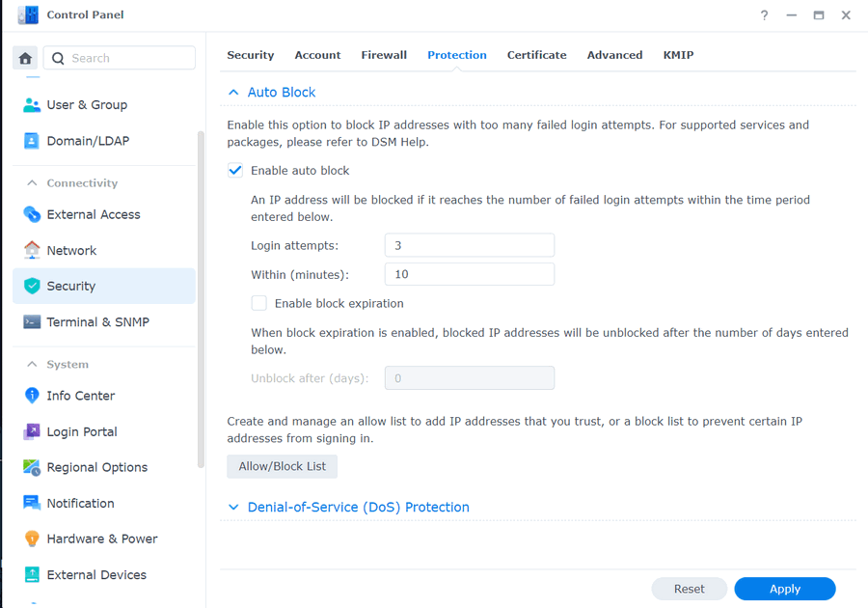Image resolution: width=868 pixels, height=608 pixels.
Task: Click the Login attempts input field
Action: coord(469,246)
